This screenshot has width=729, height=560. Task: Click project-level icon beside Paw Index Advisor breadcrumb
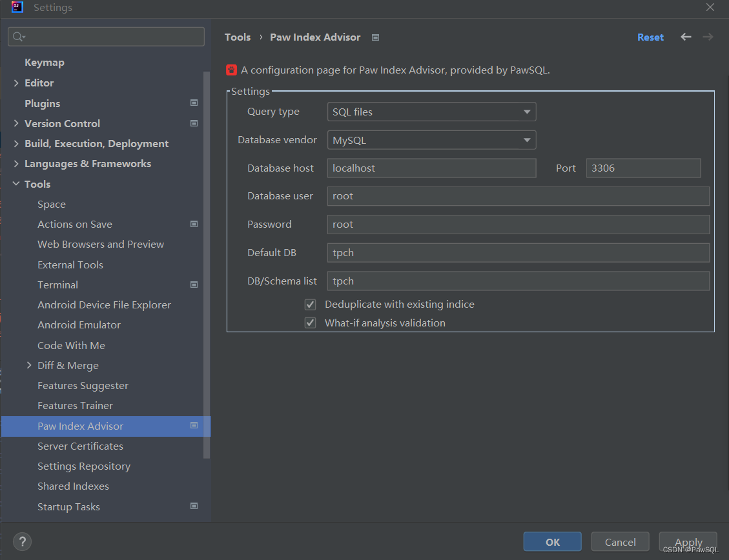tap(376, 37)
